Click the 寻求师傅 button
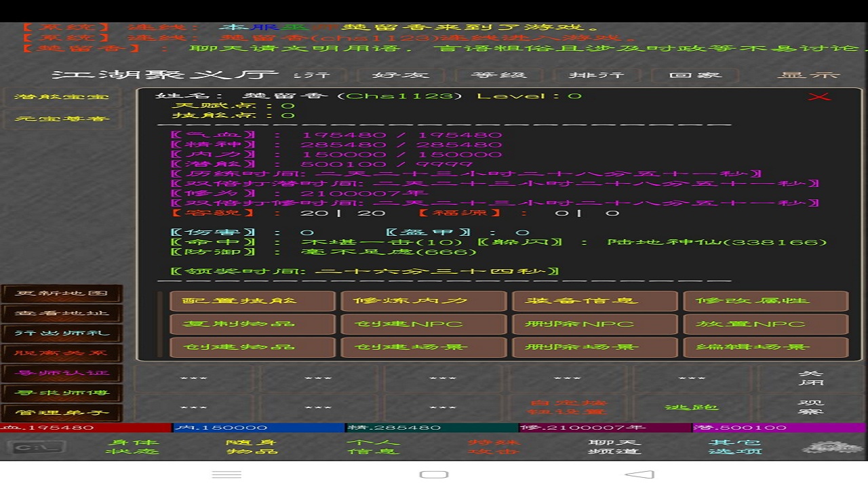The image size is (868, 488). tap(62, 392)
